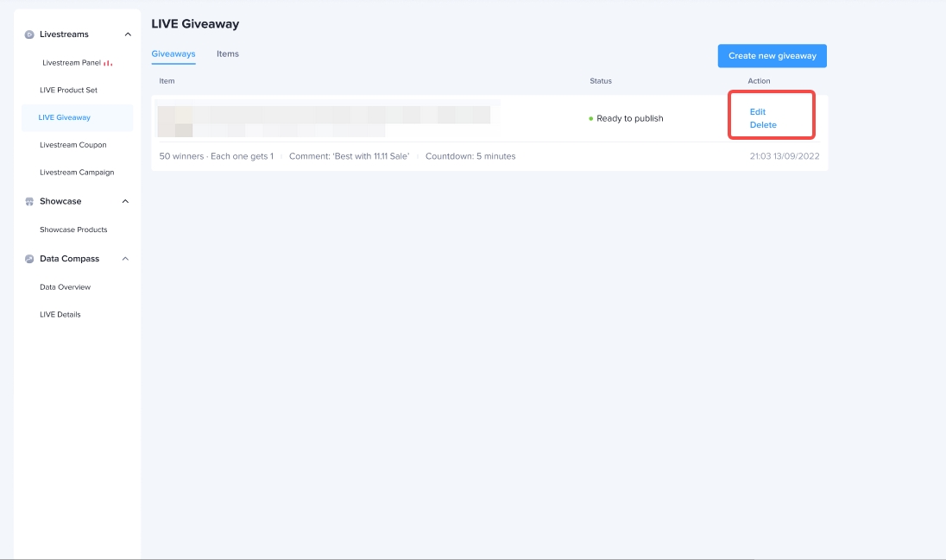
Task: Edit the Ready to publish giveaway
Action: point(758,112)
